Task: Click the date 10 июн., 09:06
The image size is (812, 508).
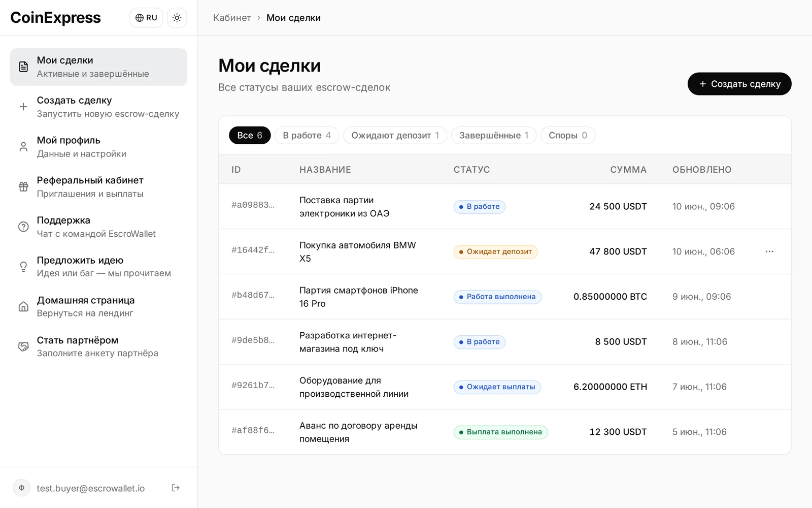Action: click(x=703, y=207)
